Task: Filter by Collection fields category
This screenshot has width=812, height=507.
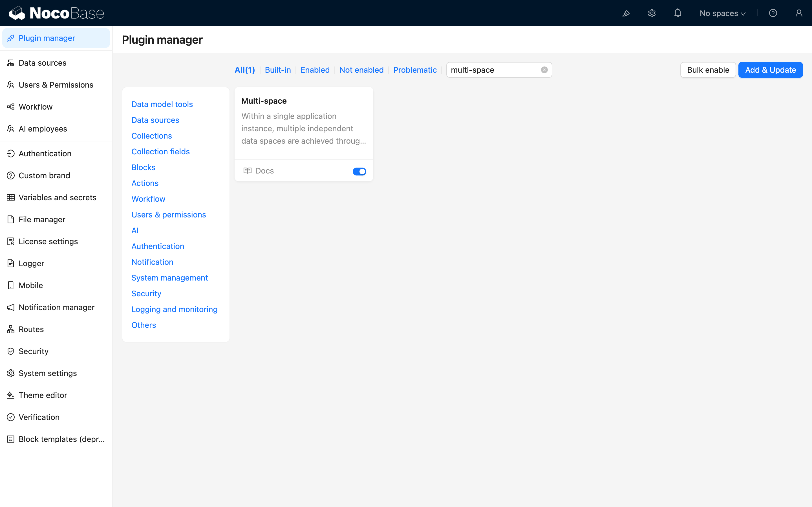Action: pyautogui.click(x=160, y=152)
